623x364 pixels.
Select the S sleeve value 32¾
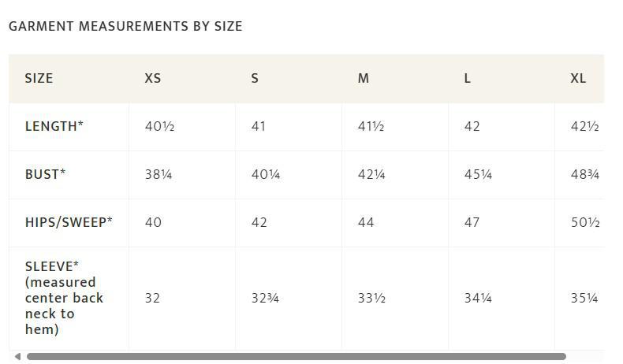point(266,298)
